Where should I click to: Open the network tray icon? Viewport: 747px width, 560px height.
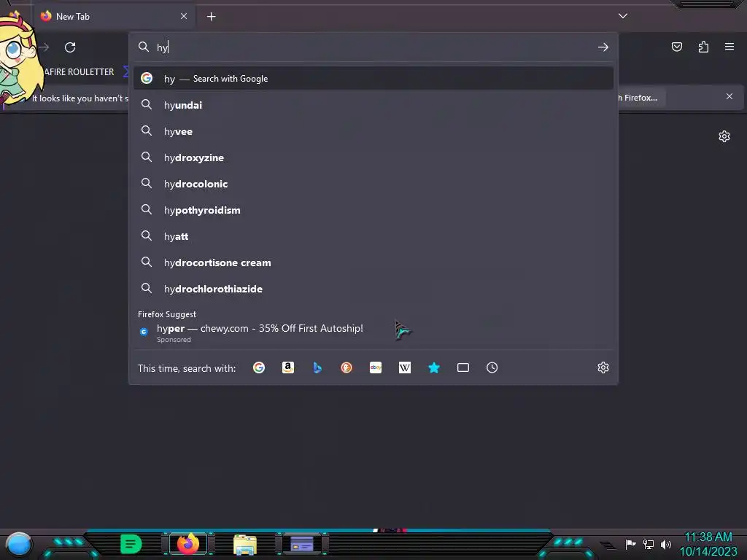pyautogui.click(x=648, y=544)
